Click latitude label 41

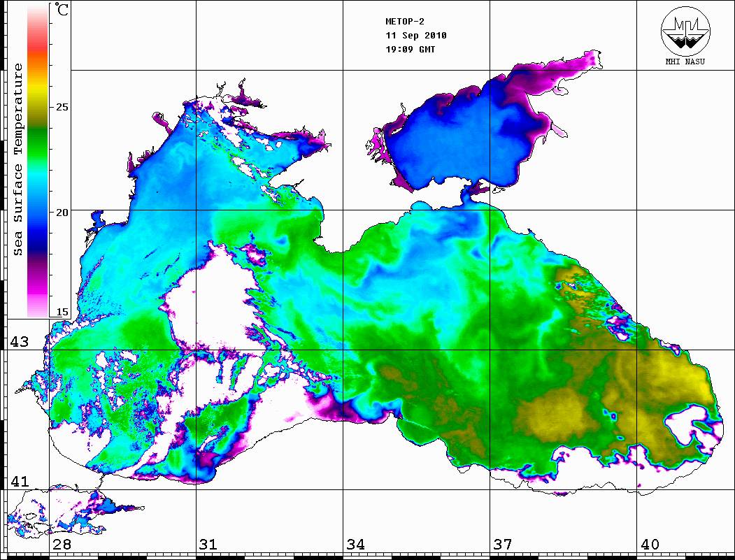pyautogui.click(x=20, y=482)
